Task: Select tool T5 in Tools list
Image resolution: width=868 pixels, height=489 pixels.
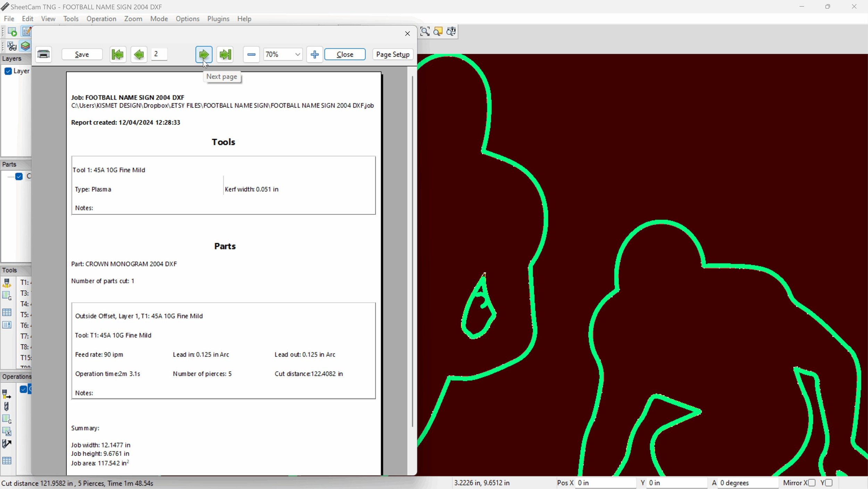Action: (x=25, y=315)
